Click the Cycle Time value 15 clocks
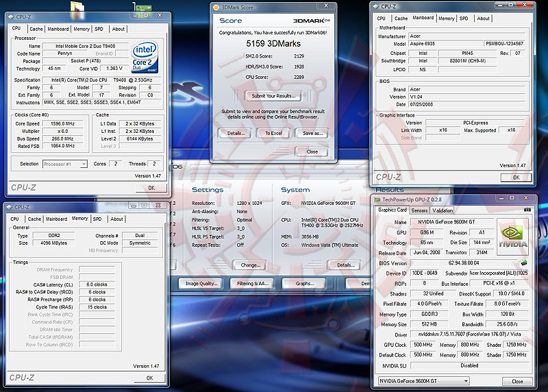This screenshot has height=392, width=548. (97, 307)
